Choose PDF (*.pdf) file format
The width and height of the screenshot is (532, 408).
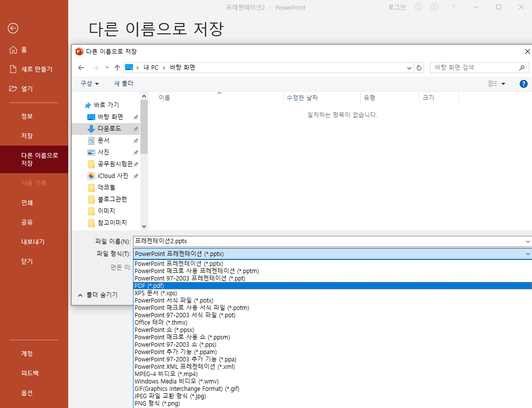[333, 285]
